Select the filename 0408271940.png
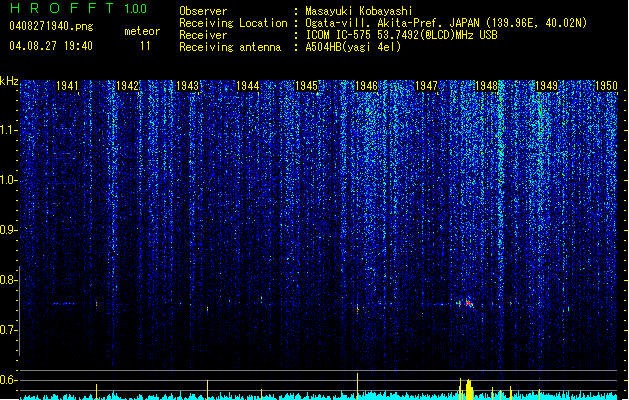 click(x=51, y=26)
